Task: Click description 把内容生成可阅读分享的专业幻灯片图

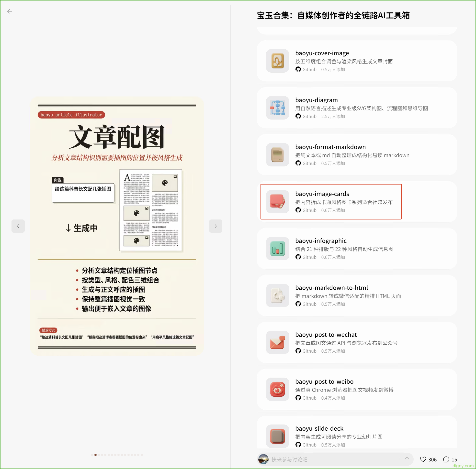Action: coord(339,437)
